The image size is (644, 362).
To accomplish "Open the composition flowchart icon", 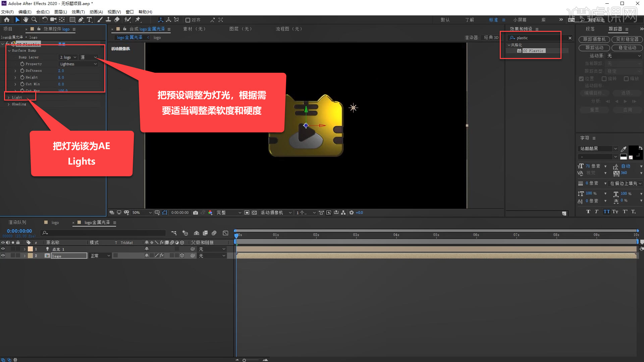I will click(343, 213).
